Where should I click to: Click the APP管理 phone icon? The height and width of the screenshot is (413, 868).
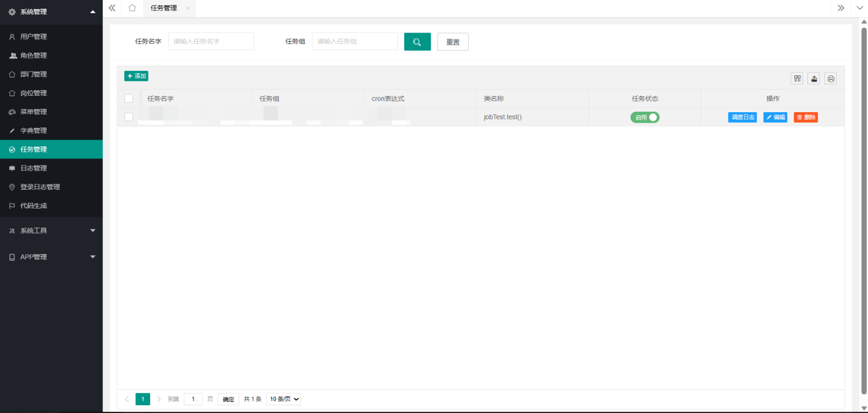coord(12,257)
